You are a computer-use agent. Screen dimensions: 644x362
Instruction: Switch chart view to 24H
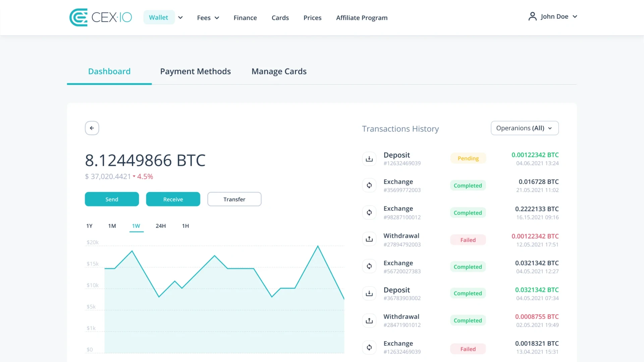[x=161, y=226]
